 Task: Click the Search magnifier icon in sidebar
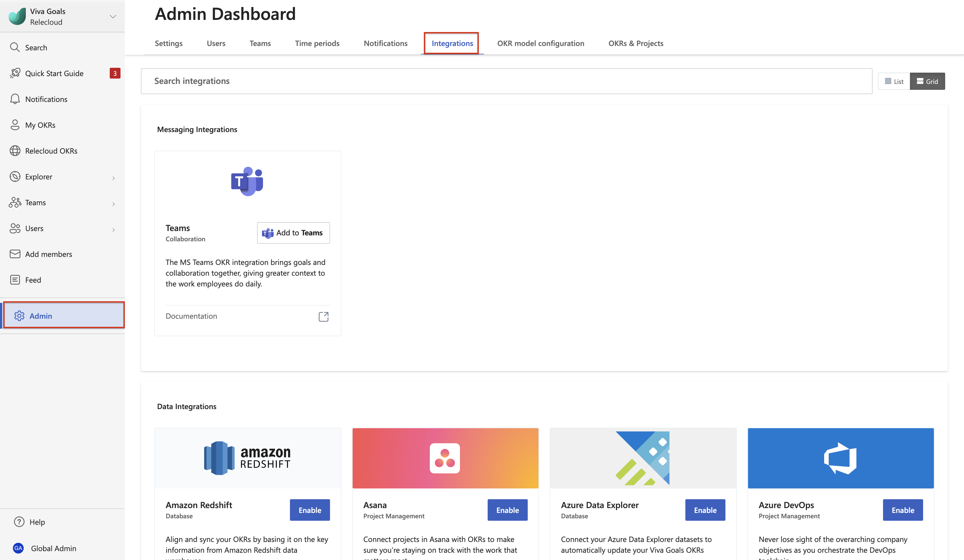tap(15, 47)
